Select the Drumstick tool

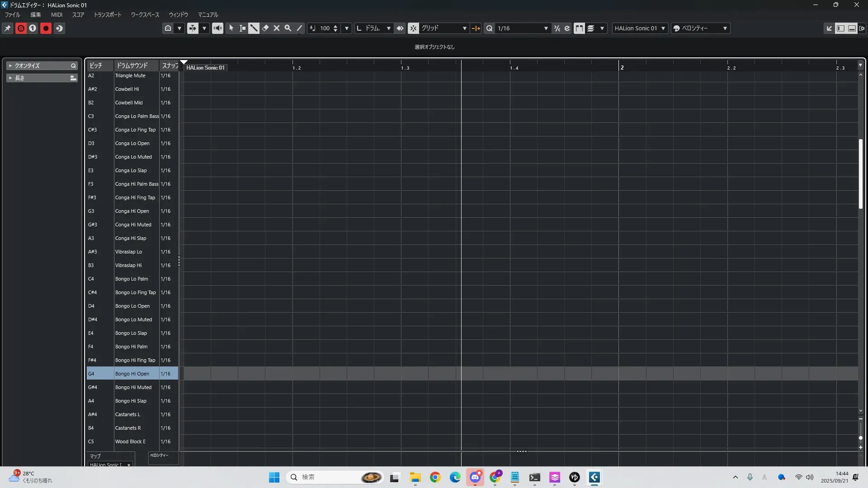pos(254,28)
